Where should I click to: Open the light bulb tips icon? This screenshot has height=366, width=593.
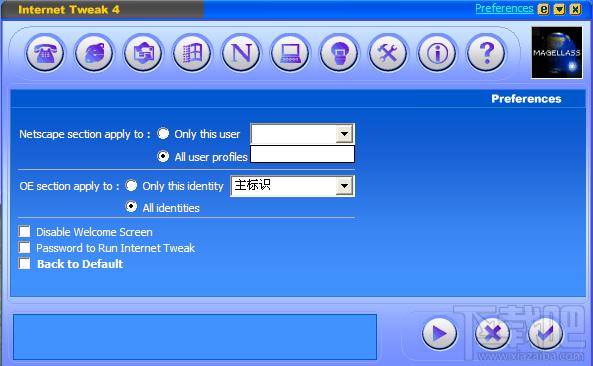point(339,53)
